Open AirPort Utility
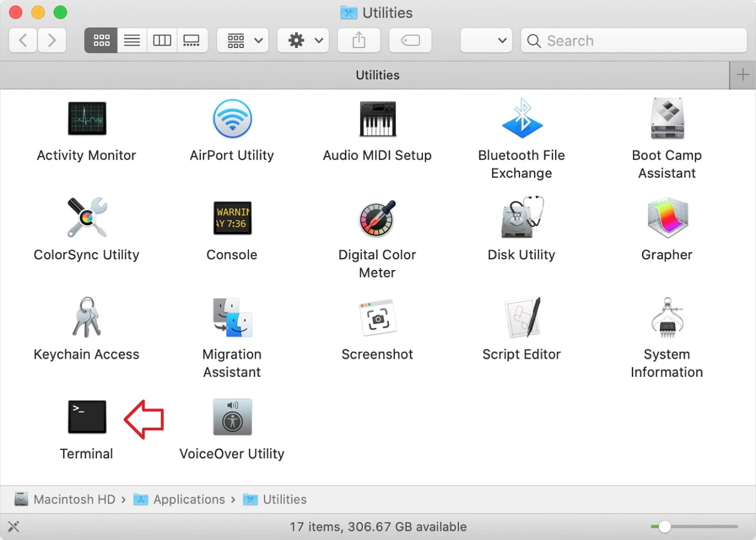Screen dimensions: 756x540 (232, 118)
